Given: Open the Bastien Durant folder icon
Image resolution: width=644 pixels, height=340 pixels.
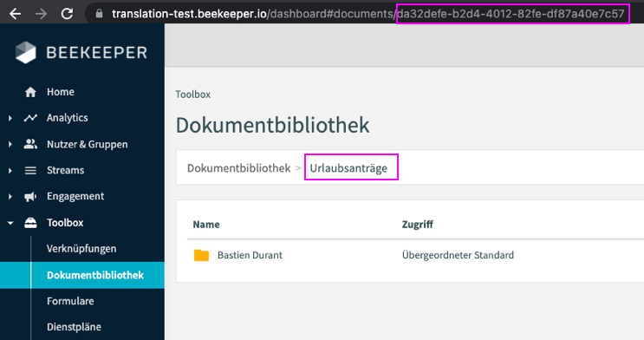Looking at the screenshot, I should [201, 255].
